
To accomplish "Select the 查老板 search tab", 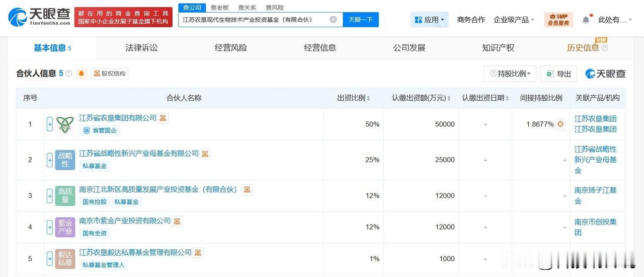I will (219, 8).
